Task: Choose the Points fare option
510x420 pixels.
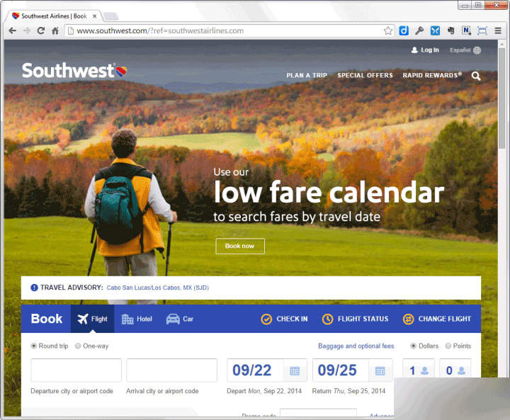Action: click(448, 346)
